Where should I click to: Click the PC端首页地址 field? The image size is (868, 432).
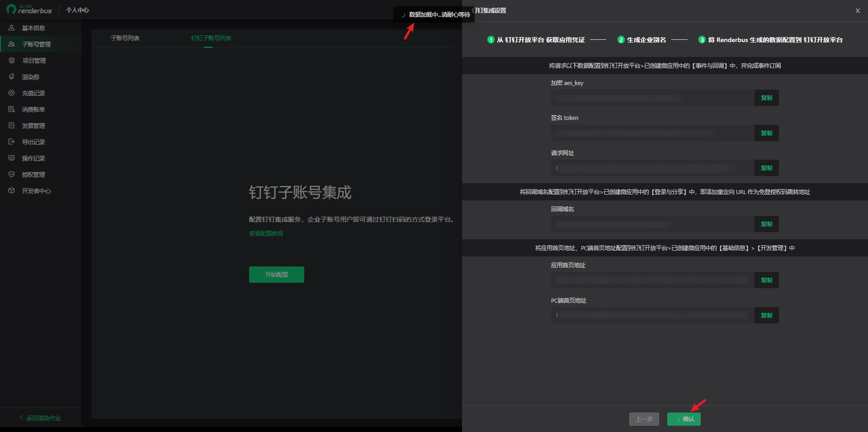click(x=653, y=315)
